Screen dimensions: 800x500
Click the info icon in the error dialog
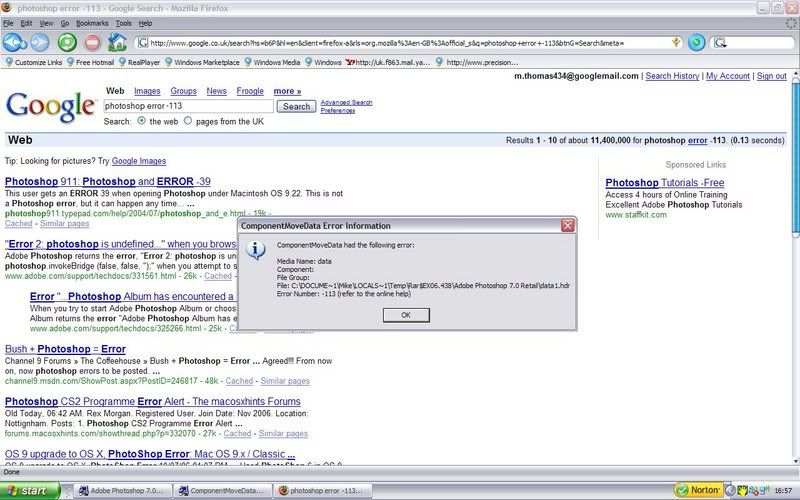(256, 250)
